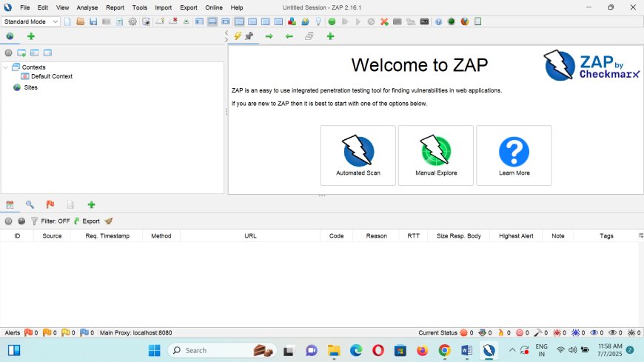Open the Analyse menu
This screenshot has width=644, height=362.
pyautogui.click(x=87, y=7)
